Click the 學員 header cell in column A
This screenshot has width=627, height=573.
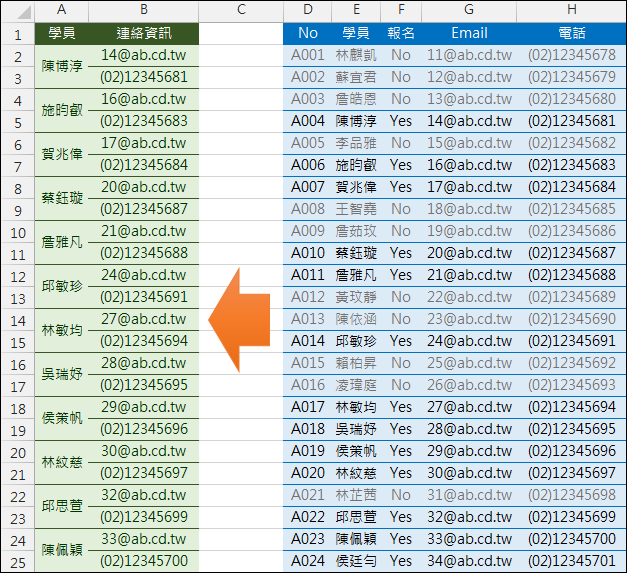(62, 34)
